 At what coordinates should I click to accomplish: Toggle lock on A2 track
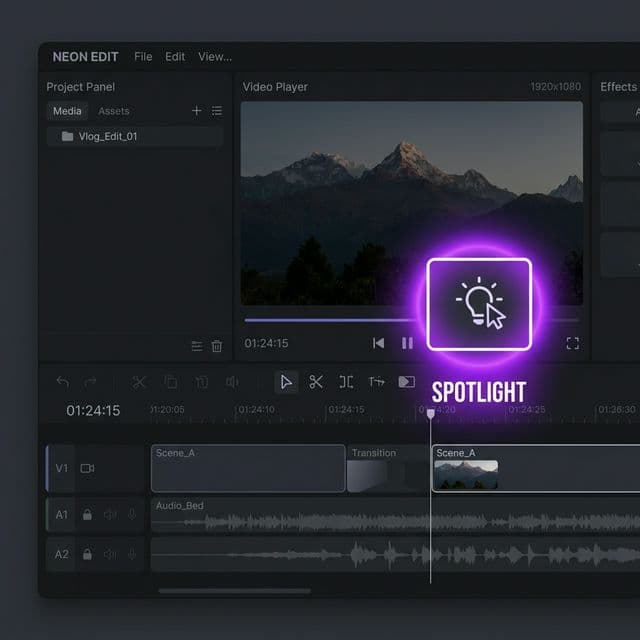pyautogui.click(x=87, y=554)
